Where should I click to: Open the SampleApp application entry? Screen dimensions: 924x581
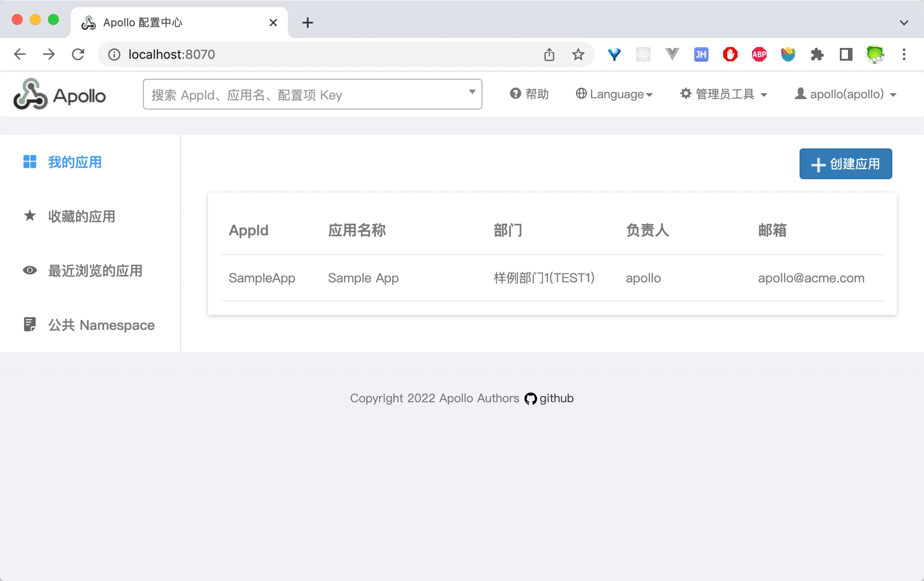[262, 278]
